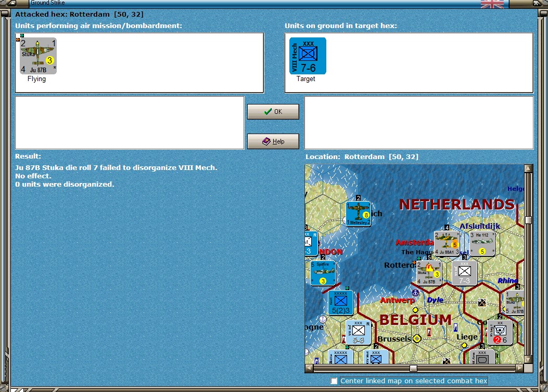Click the Rhine river label on the map
The image size is (548, 392).
pos(507,281)
